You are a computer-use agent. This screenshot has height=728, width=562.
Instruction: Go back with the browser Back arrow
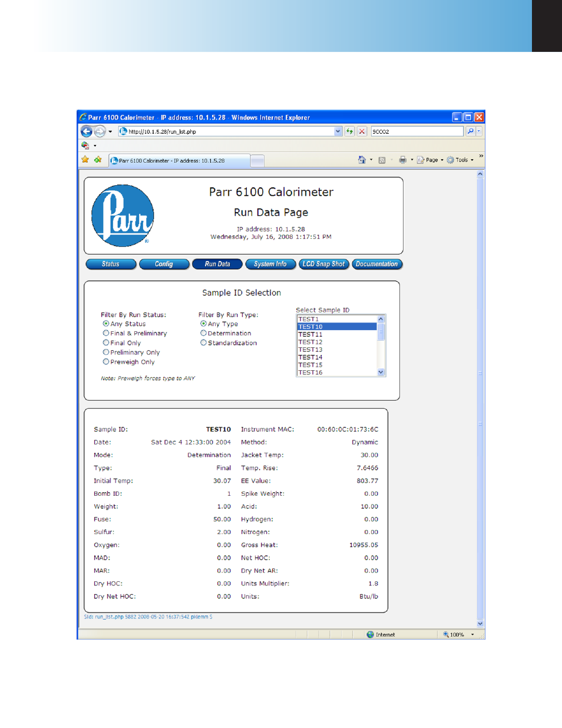pos(87,131)
